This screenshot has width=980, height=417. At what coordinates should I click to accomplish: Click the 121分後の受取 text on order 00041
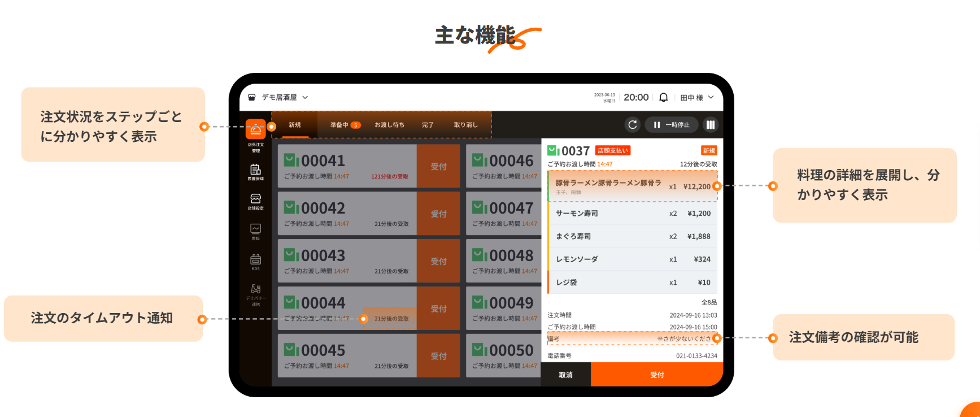(390, 177)
